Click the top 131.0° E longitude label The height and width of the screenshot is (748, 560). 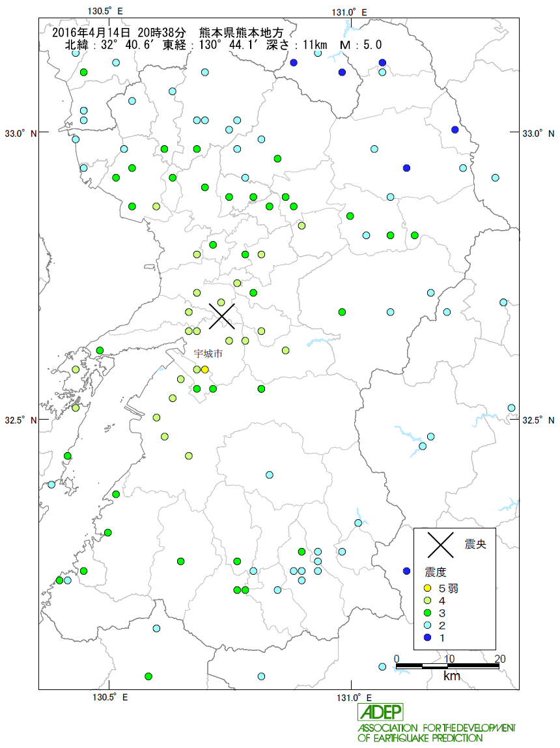(349, 12)
